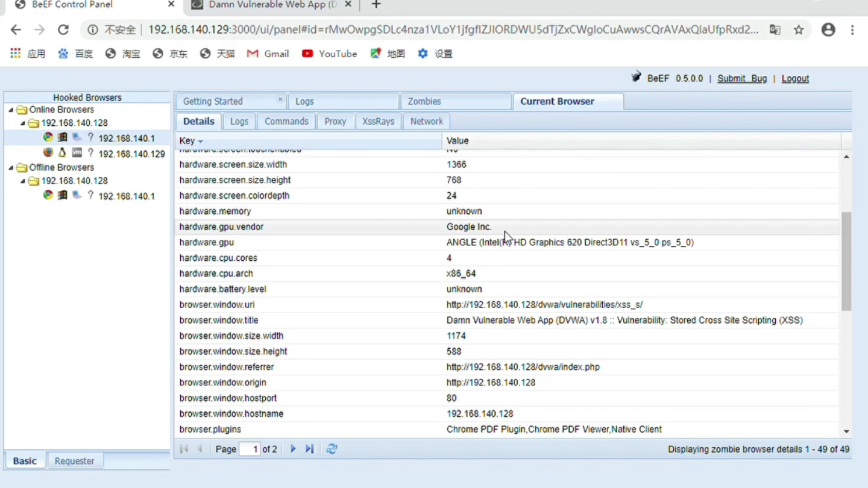Bookmark this page with the star icon
This screenshot has width=868, height=488.
[799, 30]
